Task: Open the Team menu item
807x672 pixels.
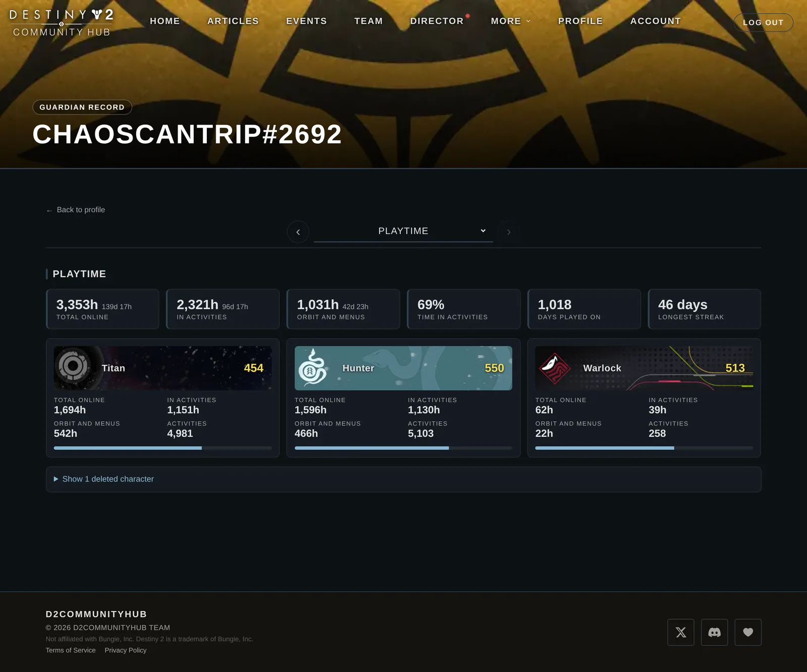Action: (x=369, y=21)
